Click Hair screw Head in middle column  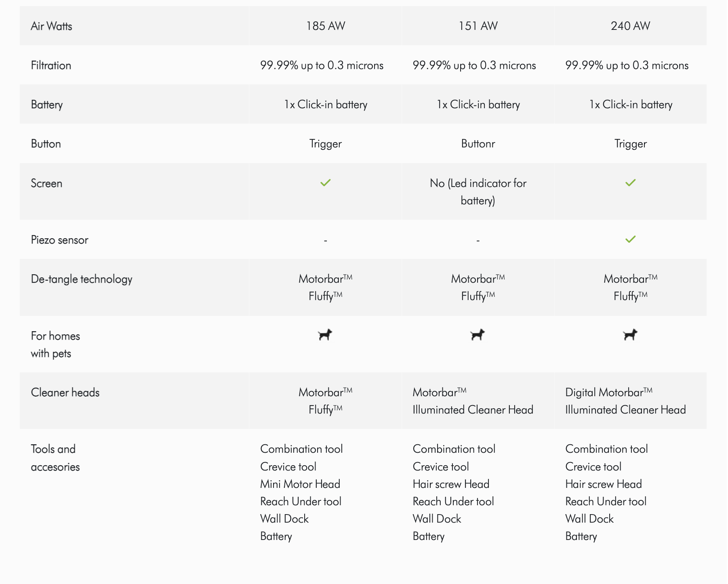pyautogui.click(x=451, y=484)
